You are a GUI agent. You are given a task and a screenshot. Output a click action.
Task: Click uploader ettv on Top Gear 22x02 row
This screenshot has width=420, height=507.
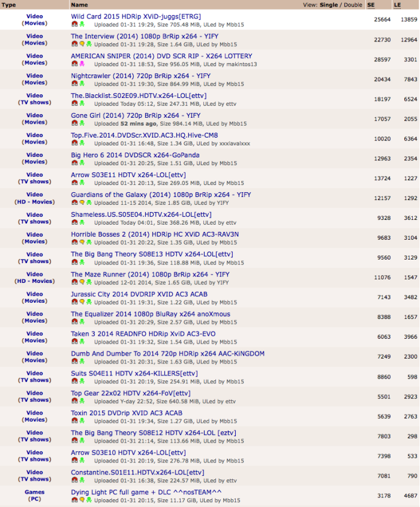click(230, 401)
